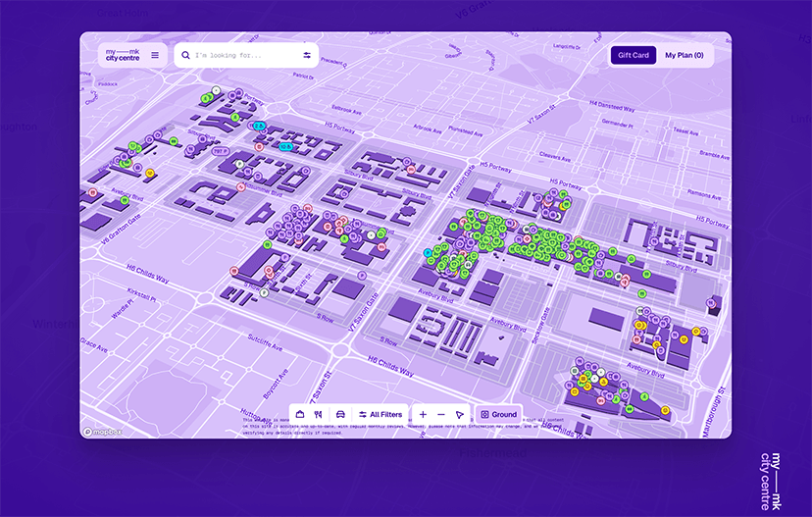Open the All Filters panel
Viewport: 812px width, 517px height.
pos(381,414)
